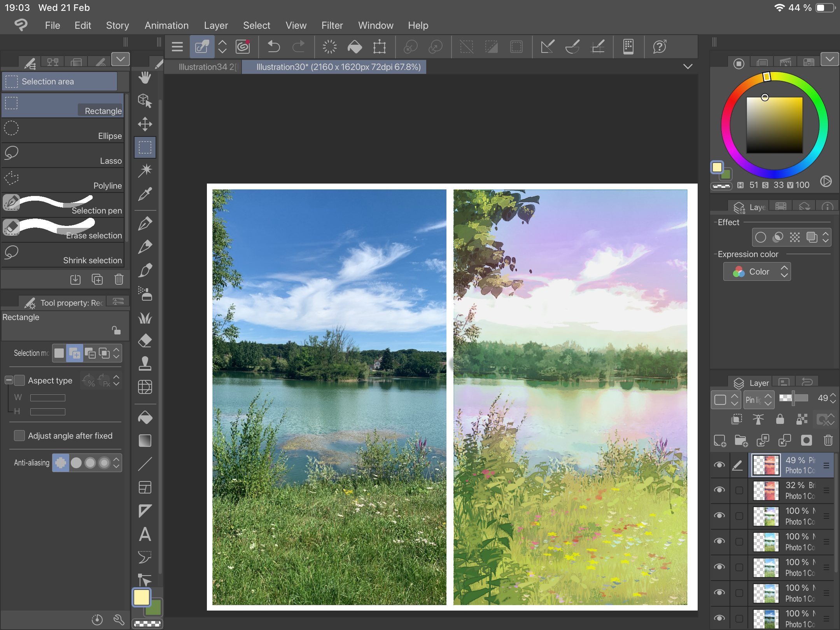Hide the 49% Pin light layer
This screenshot has height=630, width=840.
click(719, 465)
